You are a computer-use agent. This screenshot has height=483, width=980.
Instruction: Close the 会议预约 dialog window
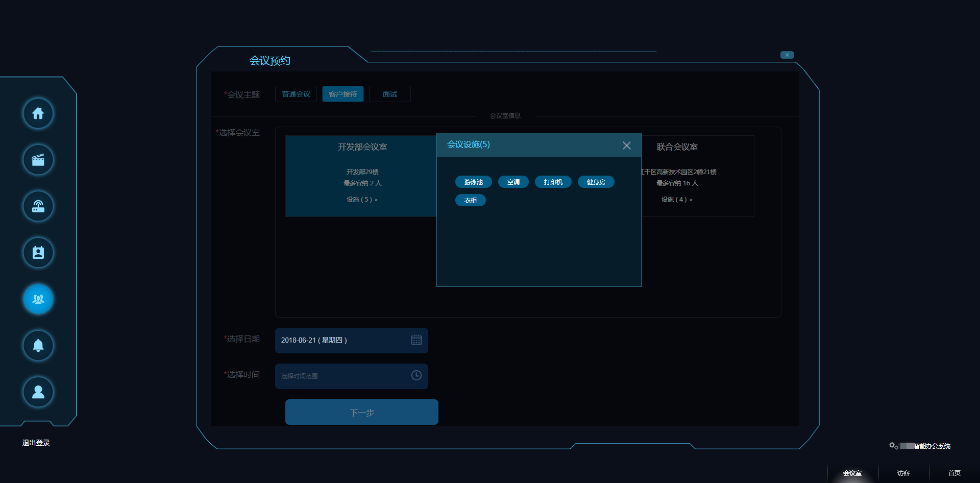[787, 55]
